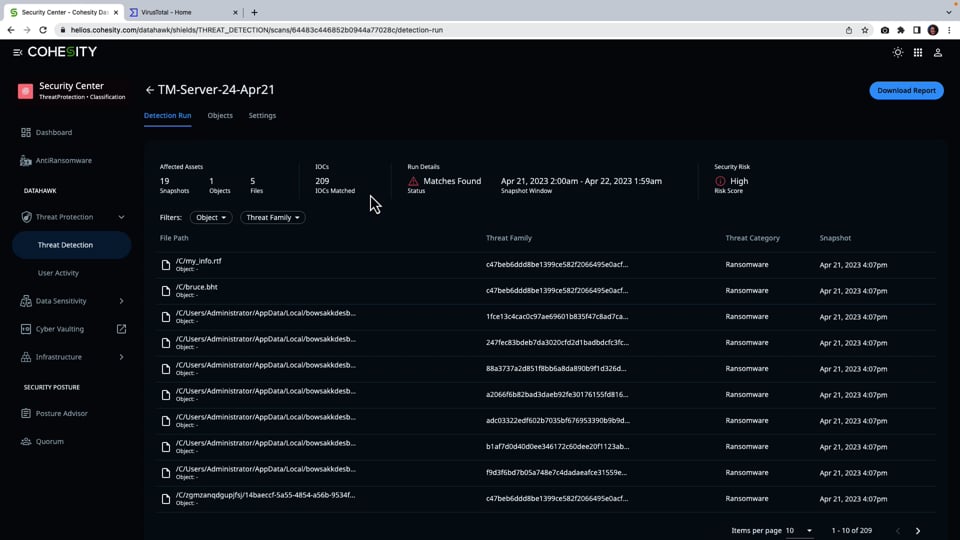Click threat hash starting a2066f6b82bad3daeb92
The width and height of the screenshot is (960, 540).
(557, 395)
